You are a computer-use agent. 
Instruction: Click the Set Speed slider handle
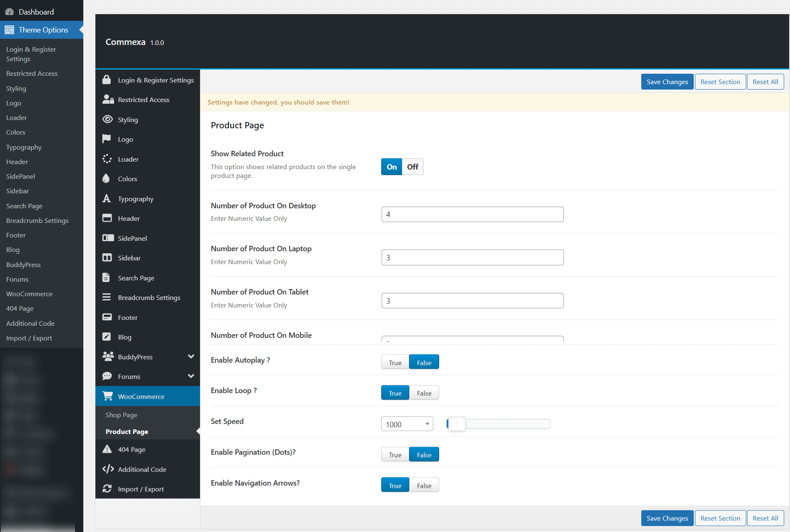(x=457, y=424)
